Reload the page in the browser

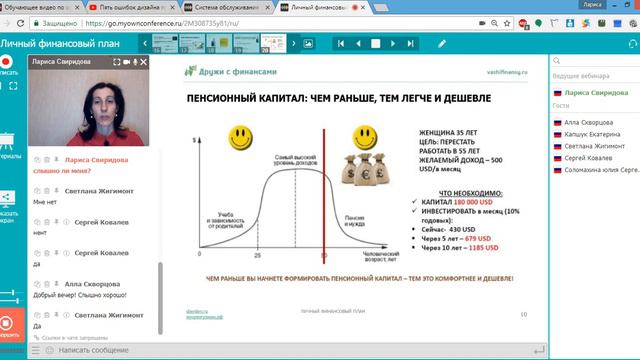[20, 23]
